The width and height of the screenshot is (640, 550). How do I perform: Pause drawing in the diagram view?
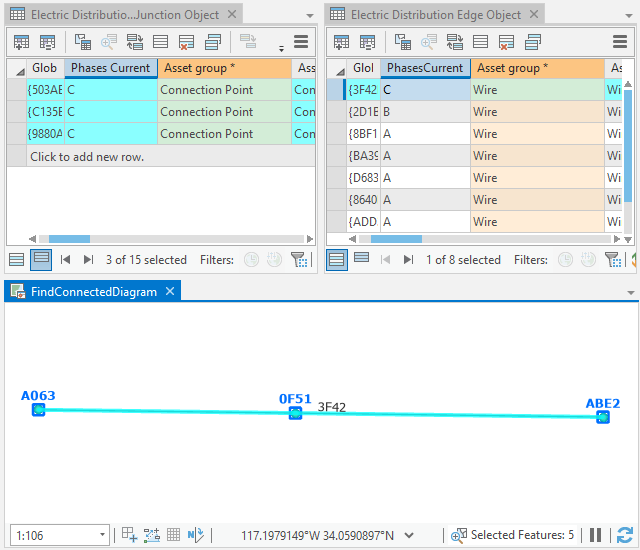coord(596,535)
